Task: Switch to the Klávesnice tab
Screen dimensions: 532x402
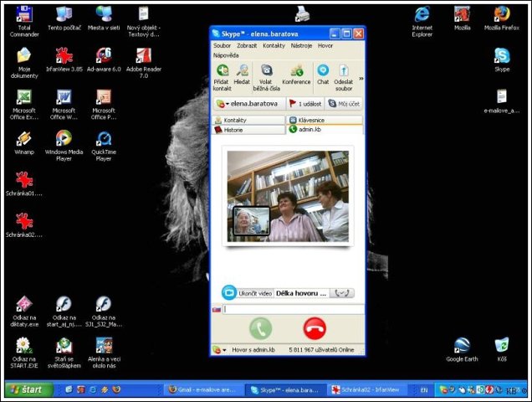Action: point(325,120)
